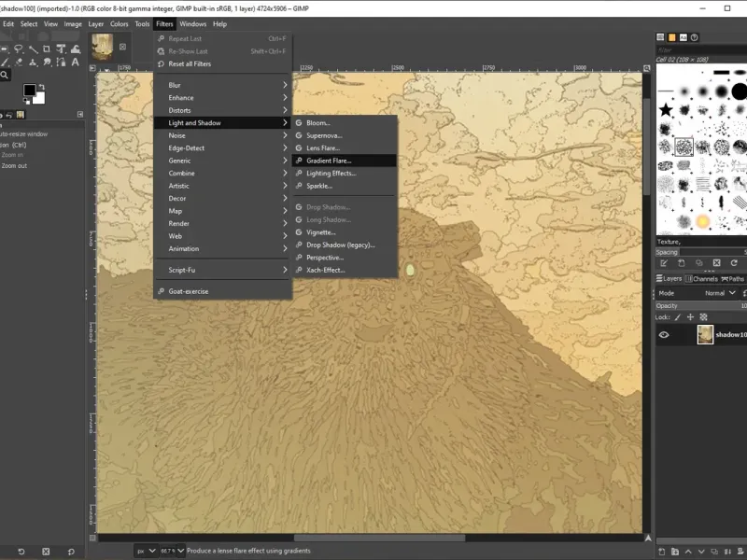Click the Reset all Filters icon
The image size is (747, 560).
(161, 64)
